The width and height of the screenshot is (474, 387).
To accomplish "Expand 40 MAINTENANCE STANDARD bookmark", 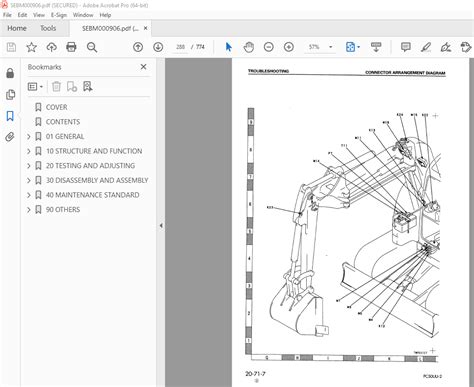I will (x=29, y=195).
